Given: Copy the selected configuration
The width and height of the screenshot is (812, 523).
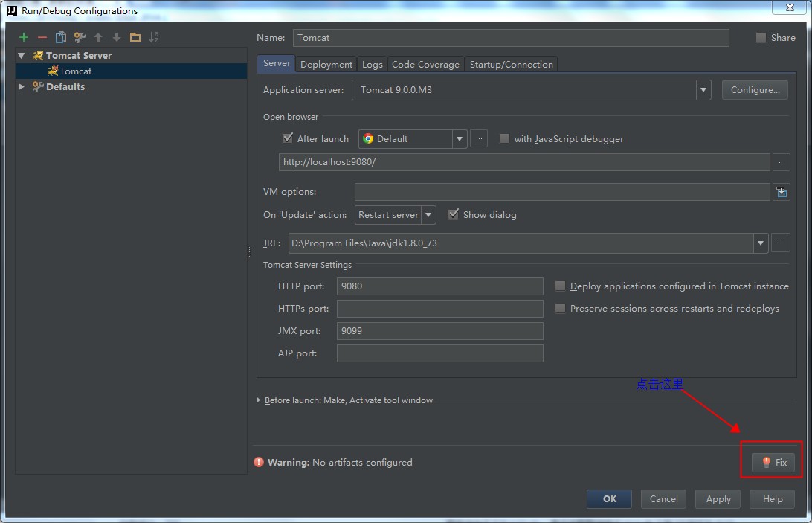Looking at the screenshot, I should tap(60, 37).
